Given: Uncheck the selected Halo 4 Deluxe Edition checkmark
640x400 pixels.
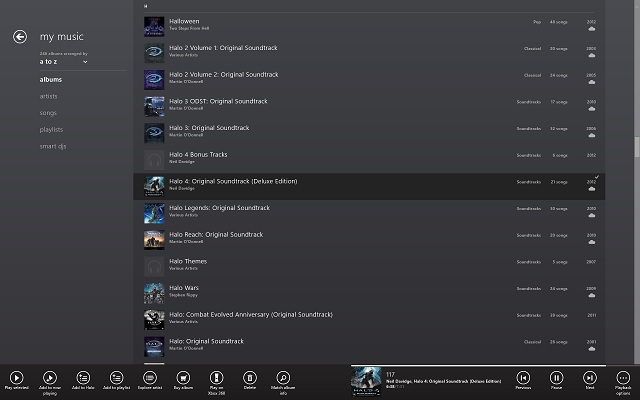Looking at the screenshot, I should (597, 177).
